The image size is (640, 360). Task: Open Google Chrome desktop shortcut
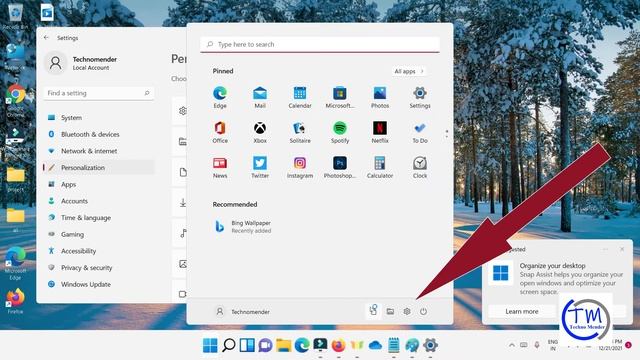click(16, 101)
